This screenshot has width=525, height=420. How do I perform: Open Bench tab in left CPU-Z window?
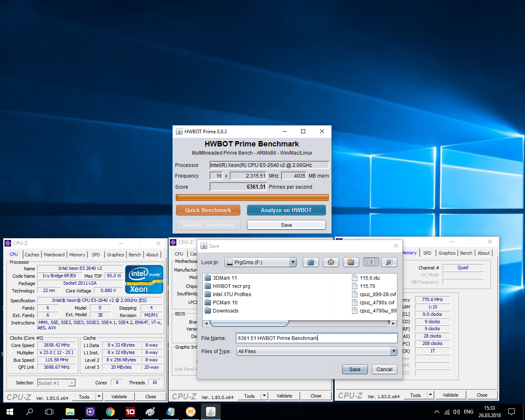coord(135,255)
